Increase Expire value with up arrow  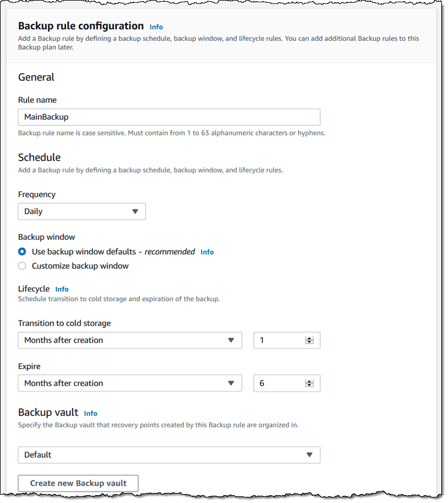[x=309, y=381]
